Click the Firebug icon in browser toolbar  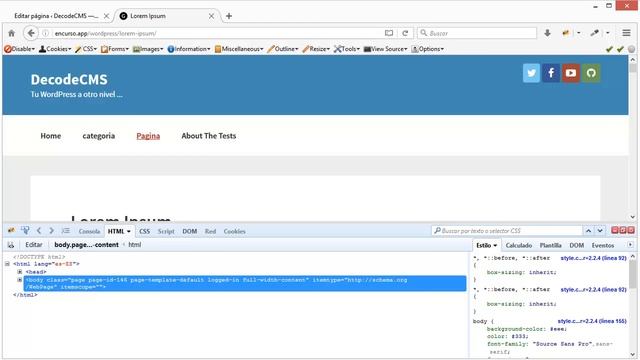pos(566,33)
